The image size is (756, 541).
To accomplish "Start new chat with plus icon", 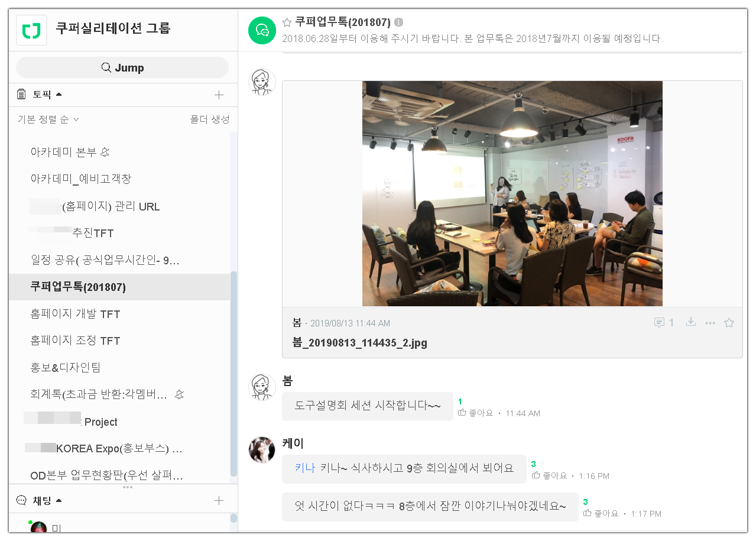I will click(x=219, y=501).
